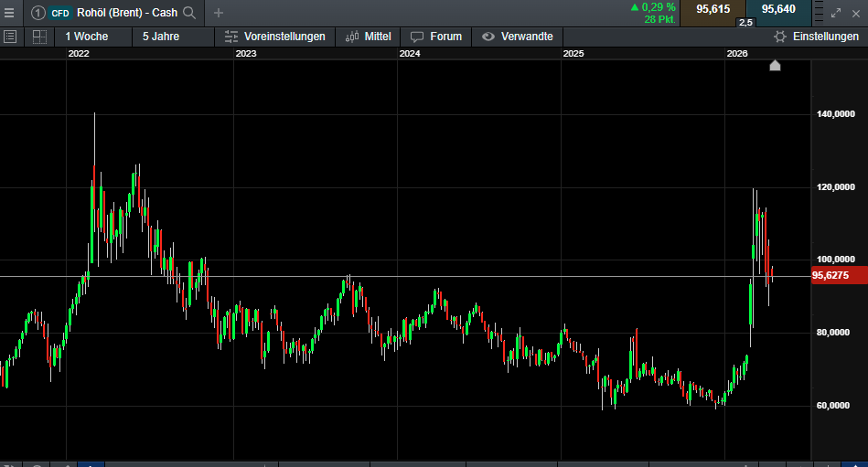Click the 2023 label on time axis
Viewport: 868px width, 467px height.
pos(246,53)
